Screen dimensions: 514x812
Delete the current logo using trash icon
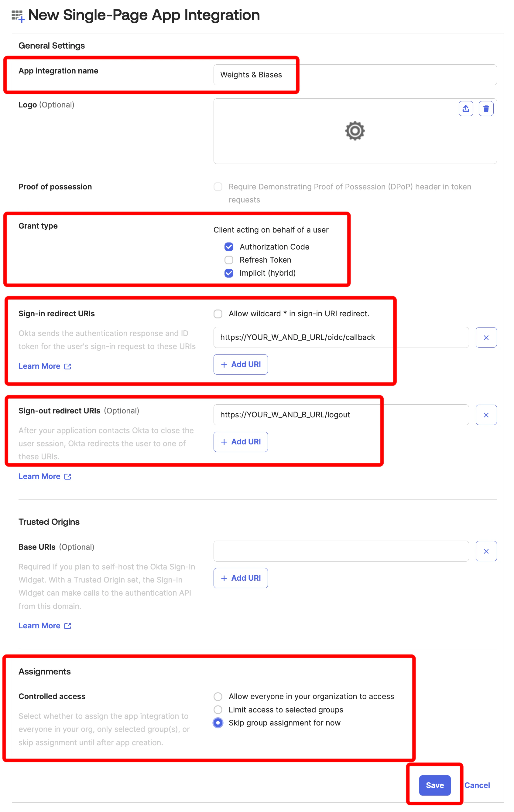coord(486,109)
